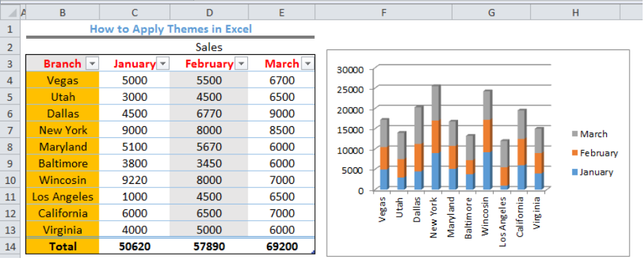Select column B header

pos(62,13)
